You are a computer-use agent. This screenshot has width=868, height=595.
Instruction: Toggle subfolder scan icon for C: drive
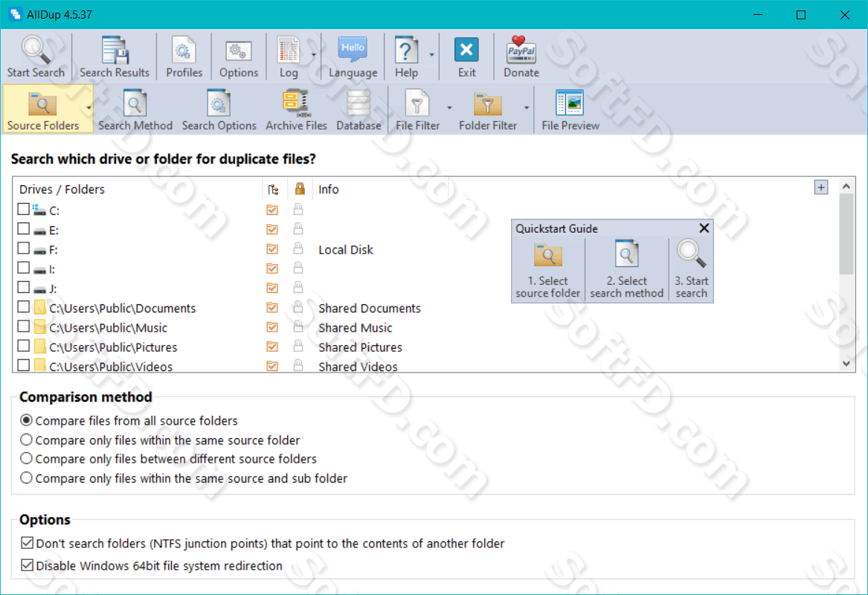pos(271,210)
